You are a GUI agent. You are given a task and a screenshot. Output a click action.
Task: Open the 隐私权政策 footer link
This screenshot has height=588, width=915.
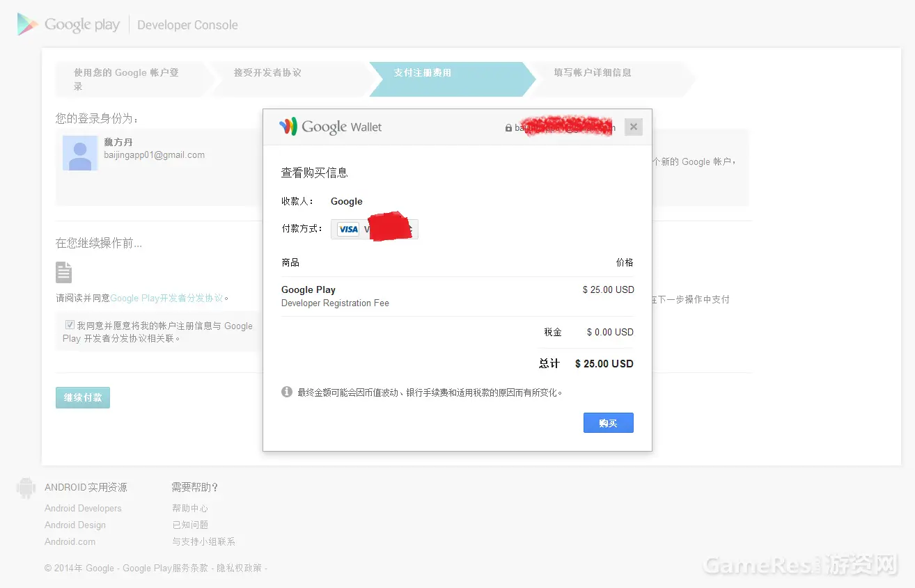coord(239,569)
